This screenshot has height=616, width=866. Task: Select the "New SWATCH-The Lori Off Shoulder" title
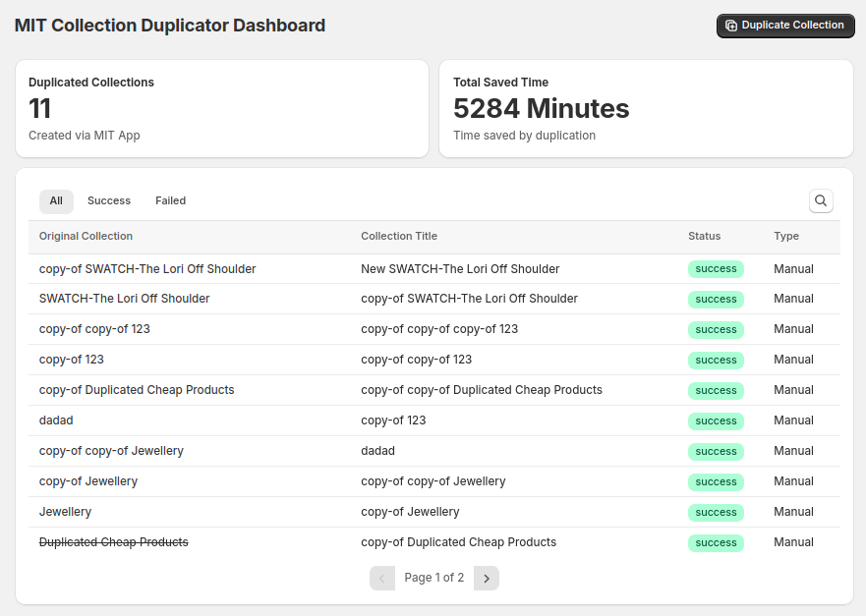460,269
